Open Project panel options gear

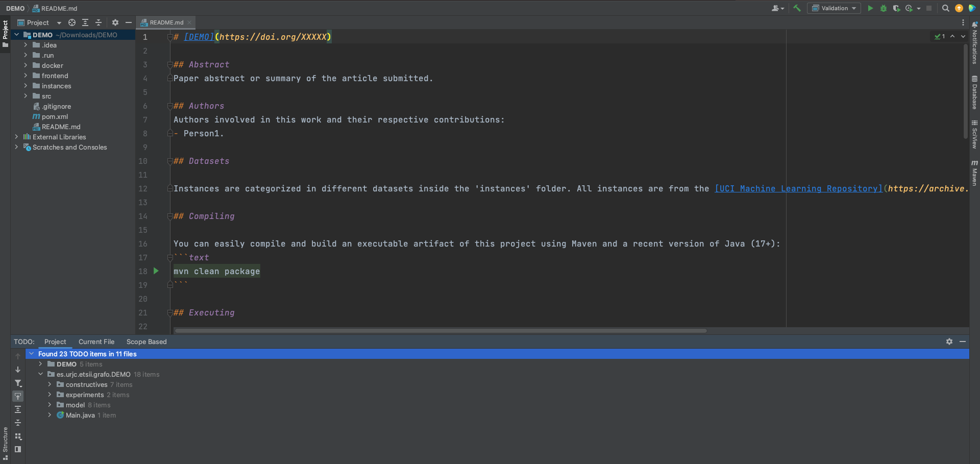[x=115, y=22]
